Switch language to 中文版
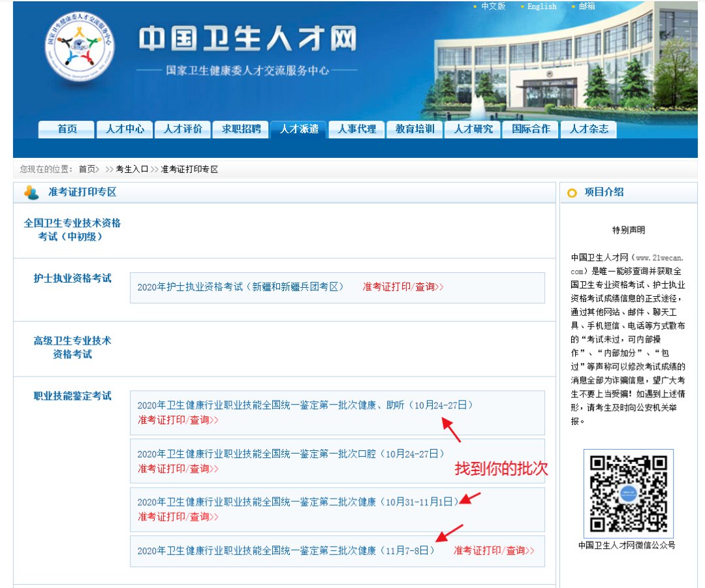The image size is (705, 588). pyautogui.click(x=493, y=6)
